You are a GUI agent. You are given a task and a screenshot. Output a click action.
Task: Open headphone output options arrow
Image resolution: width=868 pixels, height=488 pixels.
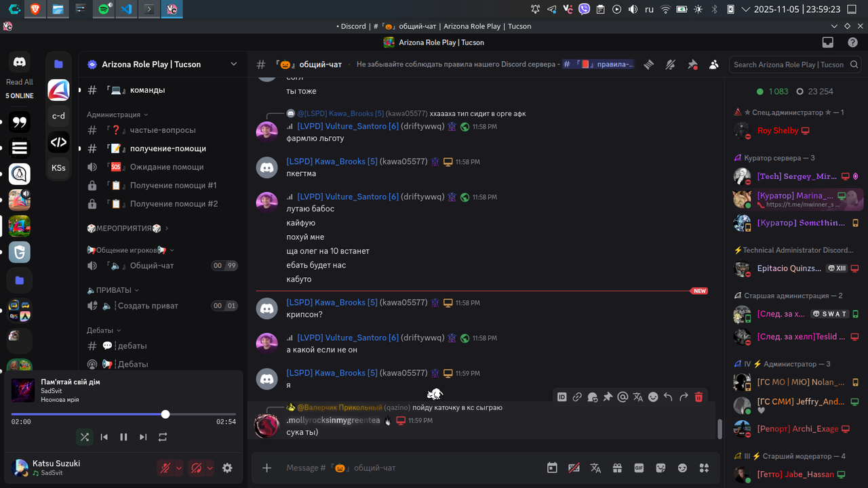(x=210, y=468)
